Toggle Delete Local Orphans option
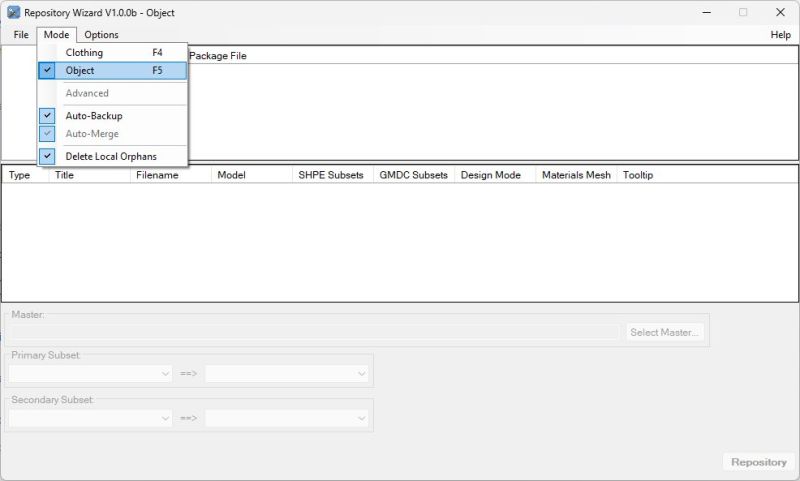800x481 pixels. (113, 156)
